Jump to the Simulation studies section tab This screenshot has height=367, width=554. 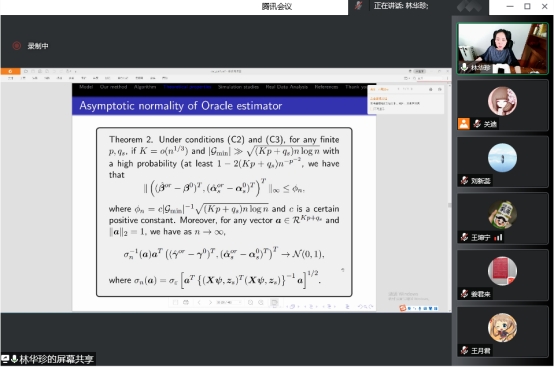click(238, 87)
